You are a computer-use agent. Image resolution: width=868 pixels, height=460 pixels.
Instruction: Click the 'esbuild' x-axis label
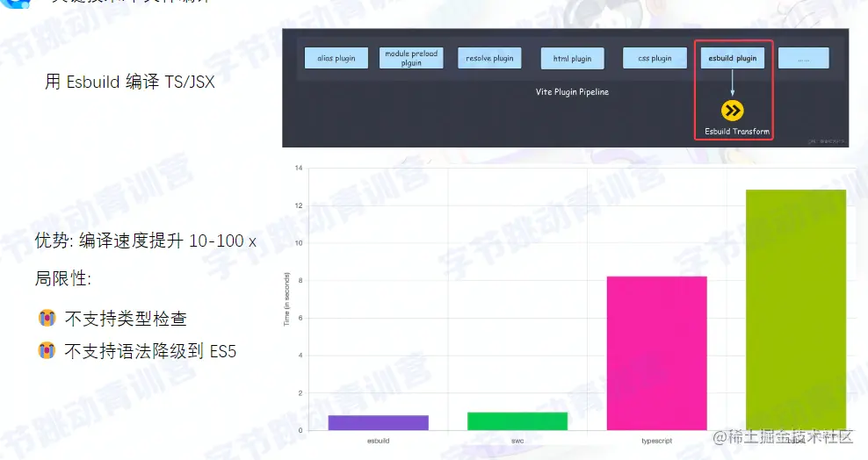coord(378,441)
